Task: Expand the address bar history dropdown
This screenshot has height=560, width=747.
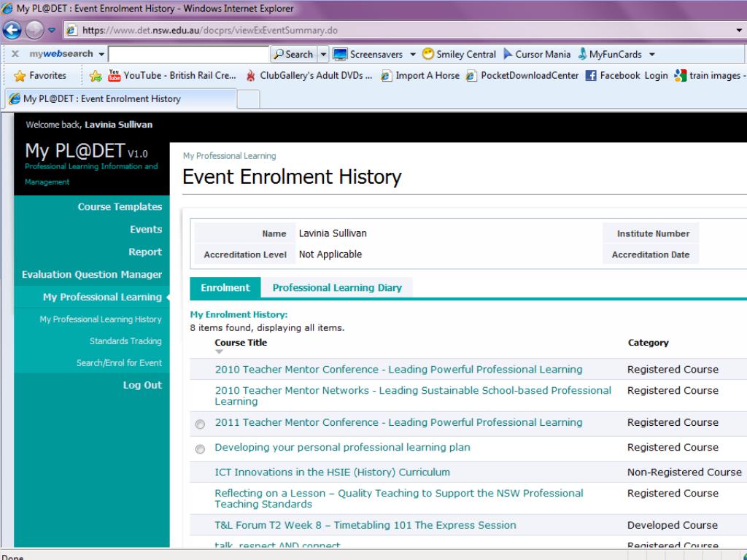Action: (738, 31)
